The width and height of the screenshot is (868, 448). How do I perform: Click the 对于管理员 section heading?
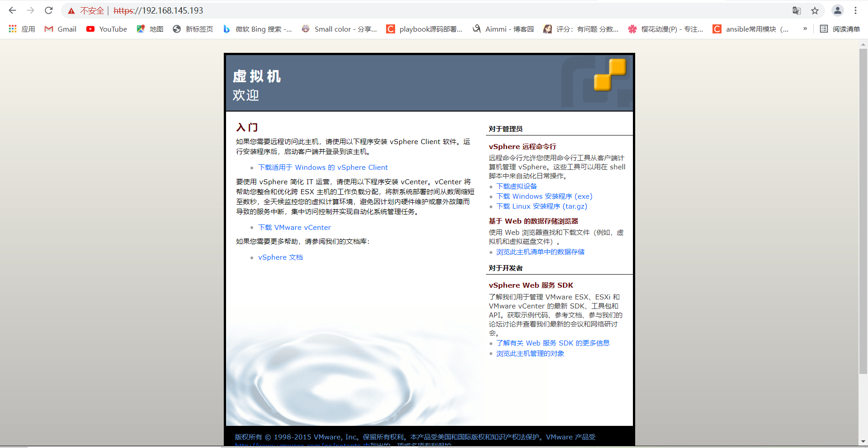point(505,129)
